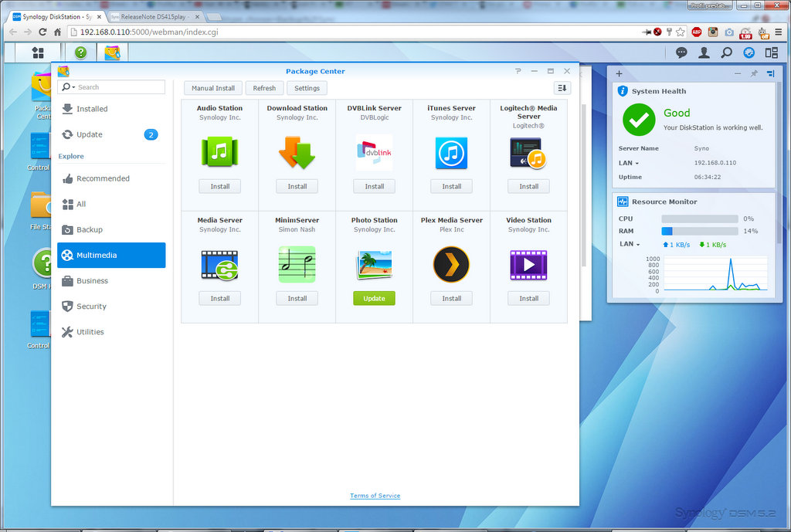Click the Plex Media Server icon

point(451,264)
